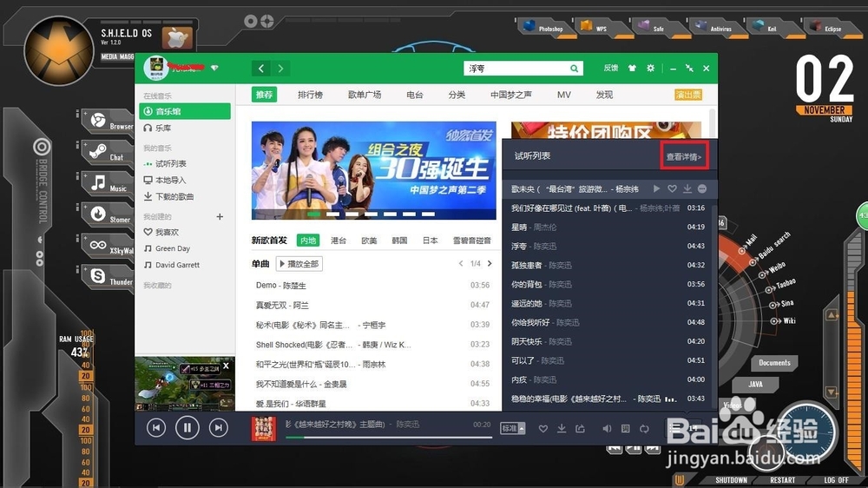Download the currently playing song
Viewport: 868px width, 488px height.
coord(562,429)
